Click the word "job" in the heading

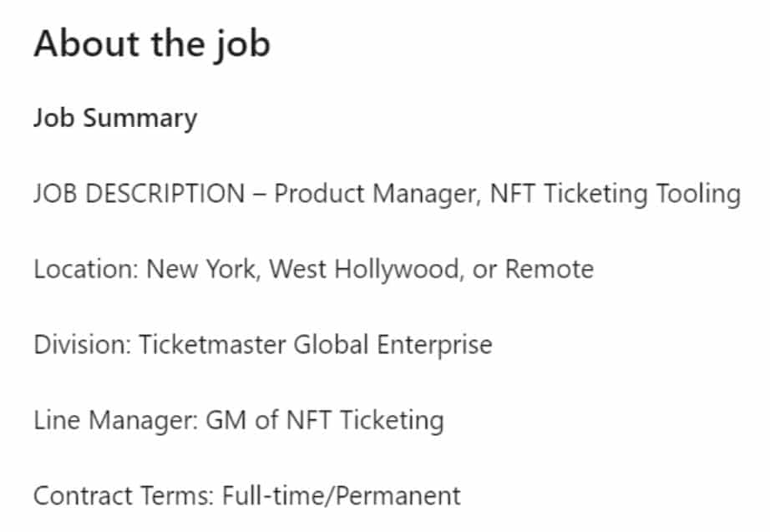tap(242, 46)
